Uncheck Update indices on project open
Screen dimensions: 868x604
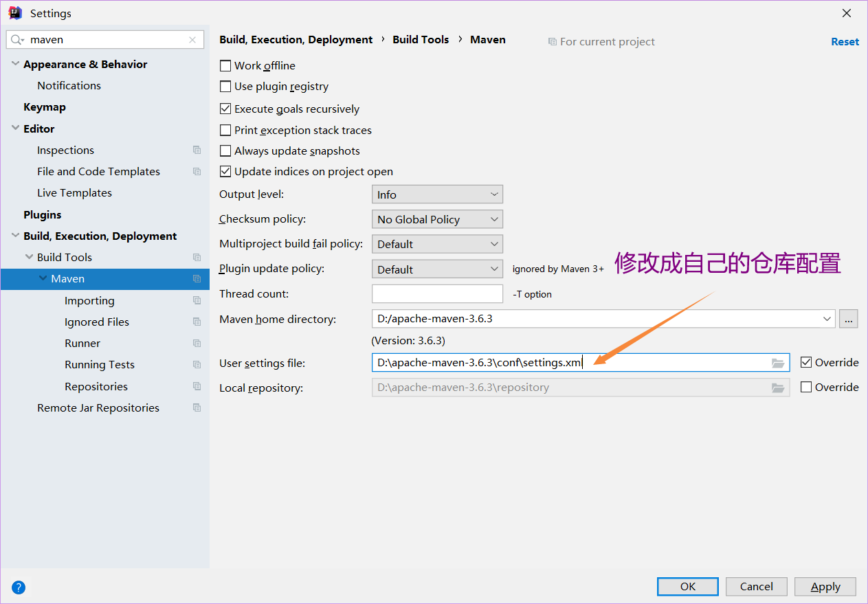coord(225,171)
